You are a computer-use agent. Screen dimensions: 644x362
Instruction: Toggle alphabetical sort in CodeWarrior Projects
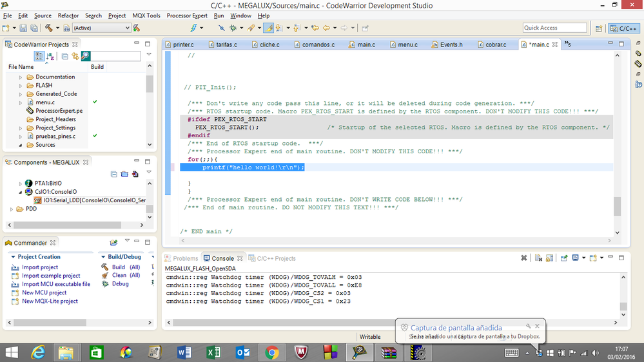[x=50, y=56]
